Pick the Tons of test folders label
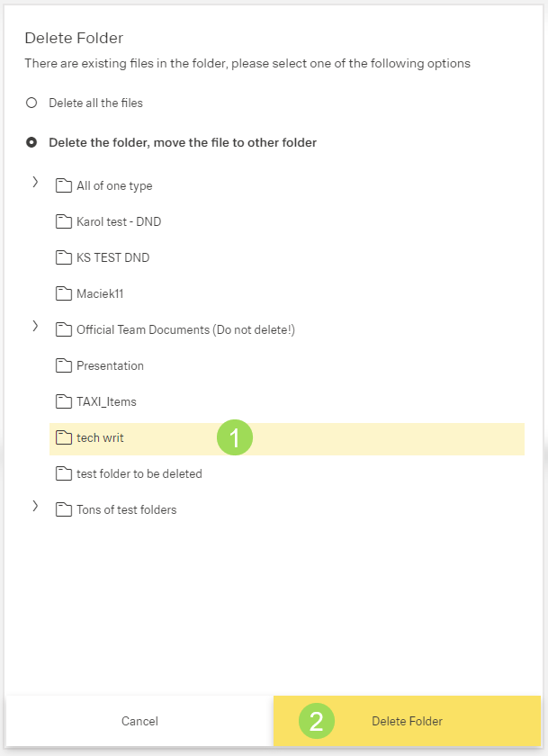The width and height of the screenshot is (548, 756). (x=126, y=509)
